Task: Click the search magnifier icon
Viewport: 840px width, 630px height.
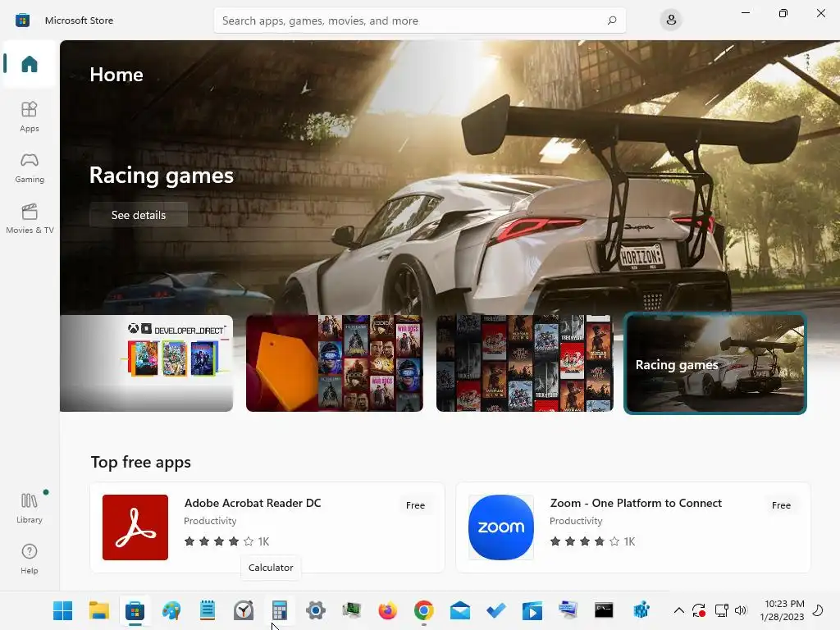Action: [612, 21]
